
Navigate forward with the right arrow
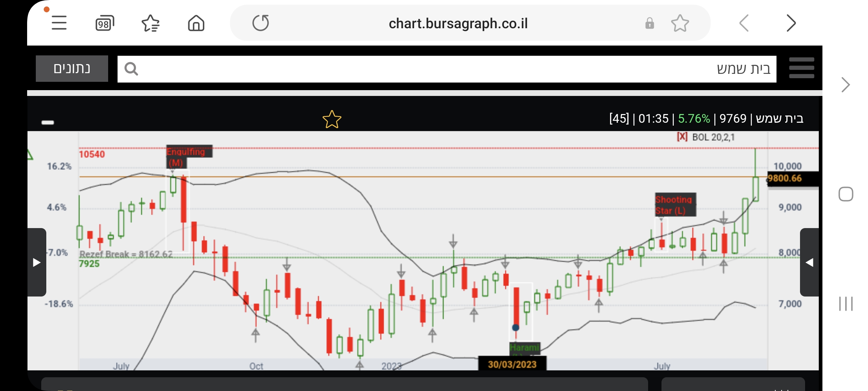[791, 24]
